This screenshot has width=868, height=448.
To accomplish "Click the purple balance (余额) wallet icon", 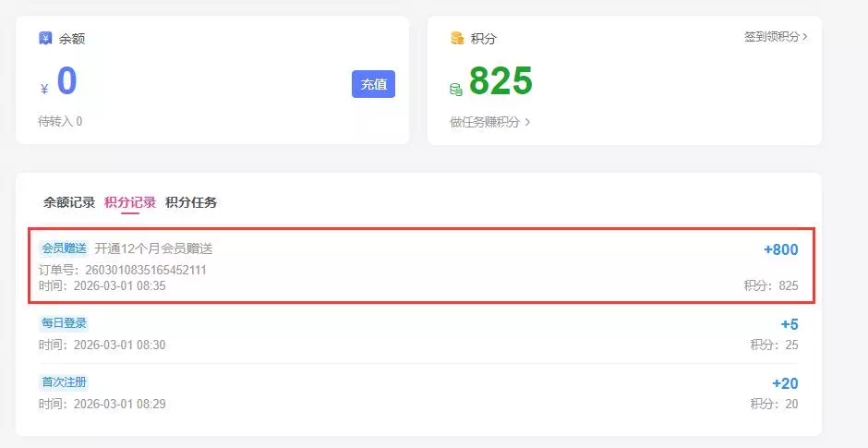I will point(45,39).
